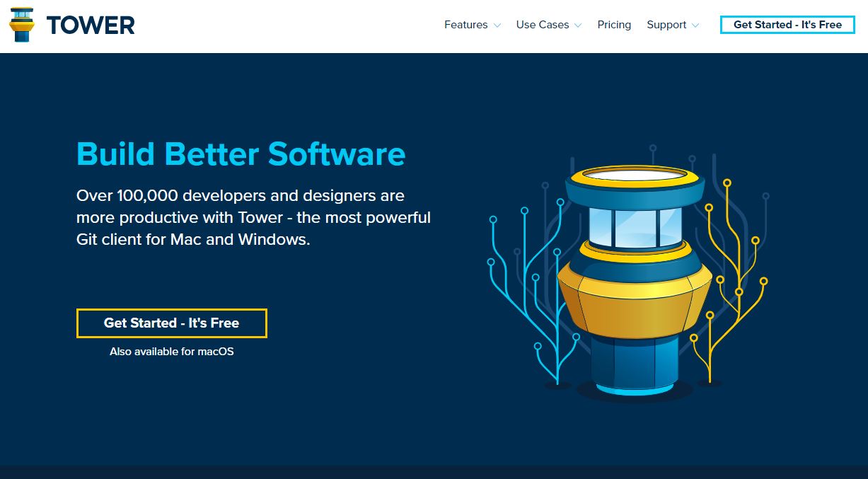This screenshot has height=479, width=868.
Task: Click the TOWER wordmark in header
Action: click(x=91, y=25)
